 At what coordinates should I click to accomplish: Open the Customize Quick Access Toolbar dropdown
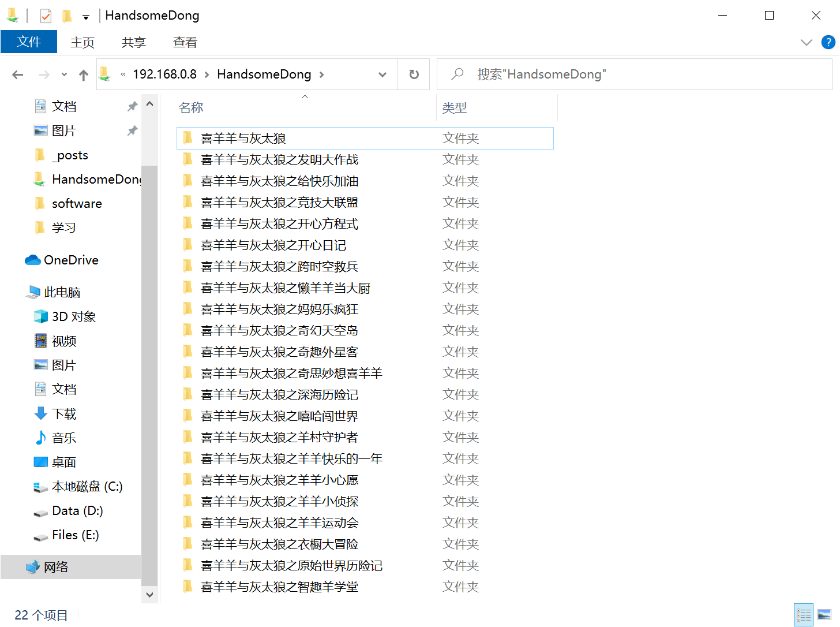pos(86,17)
